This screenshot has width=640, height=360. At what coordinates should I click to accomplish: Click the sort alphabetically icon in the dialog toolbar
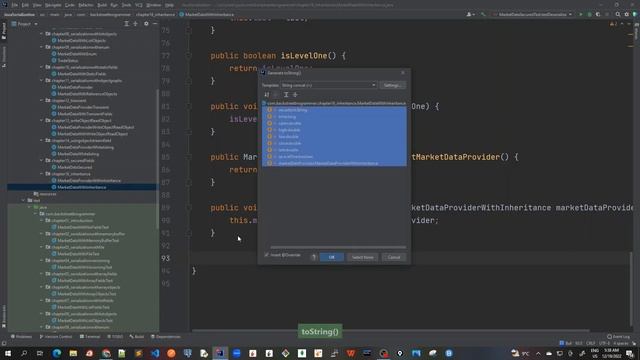pyautogui.click(x=267, y=95)
